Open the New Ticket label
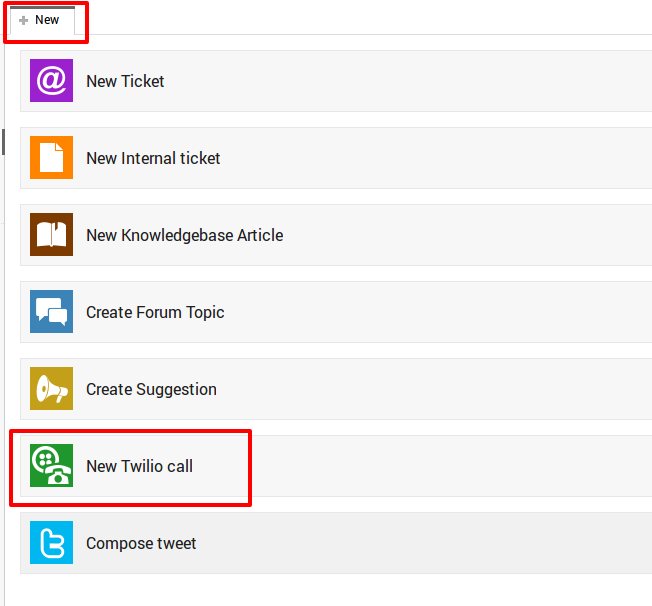Image resolution: width=652 pixels, height=606 pixels. pos(125,81)
